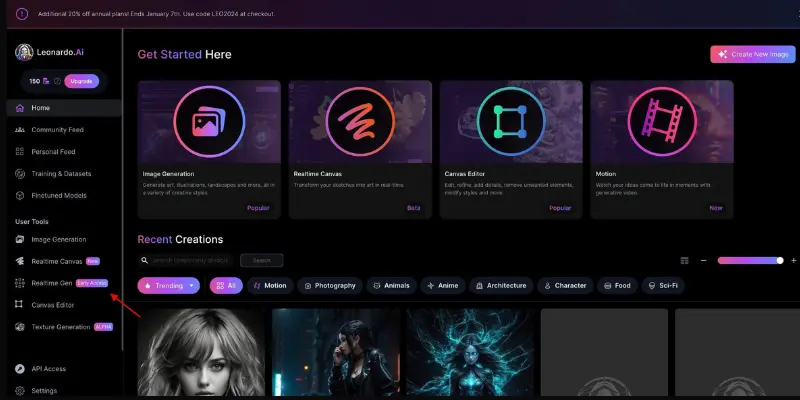The width and height of the screenshot is (800, 400).
Task: Select the Architecture filter chip
Action: 501,286
